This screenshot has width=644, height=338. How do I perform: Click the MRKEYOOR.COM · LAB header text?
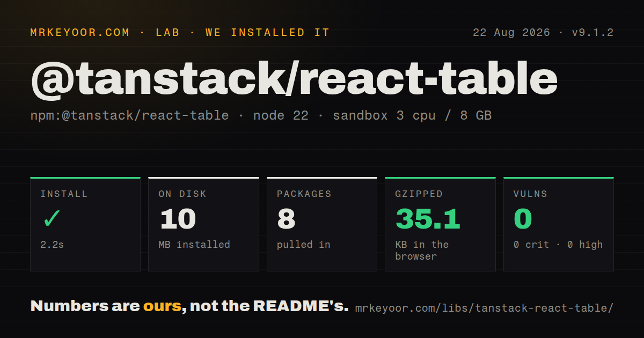point(180,32)
